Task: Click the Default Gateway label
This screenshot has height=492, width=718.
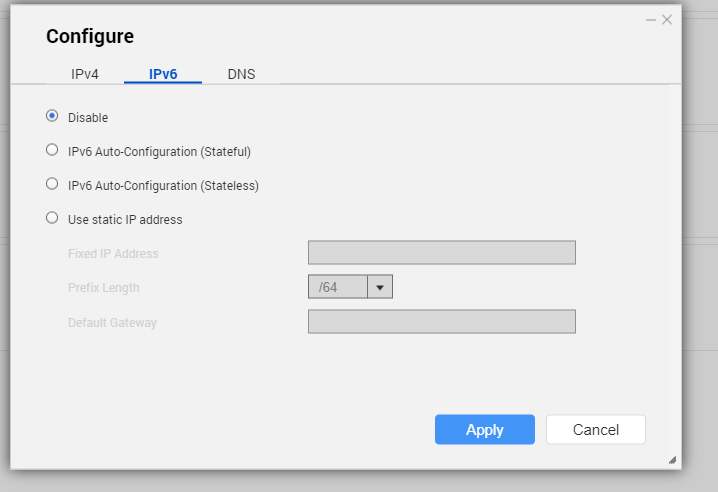Action: 112,323
